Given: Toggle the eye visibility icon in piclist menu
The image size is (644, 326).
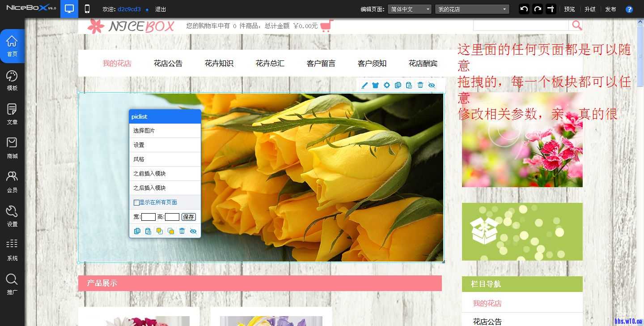Looking at the screenshot, I should 193,231.
